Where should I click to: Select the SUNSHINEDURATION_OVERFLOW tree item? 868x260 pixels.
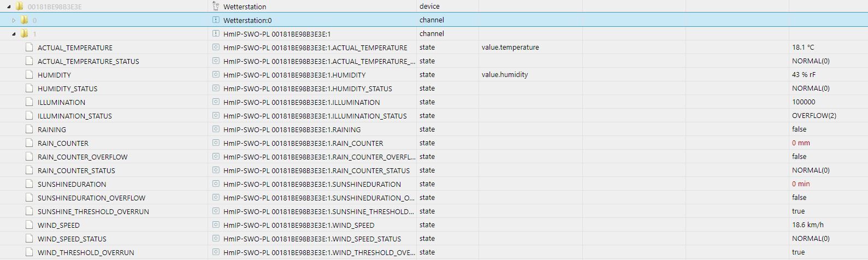pyautogui.click(x=91, y=198)
